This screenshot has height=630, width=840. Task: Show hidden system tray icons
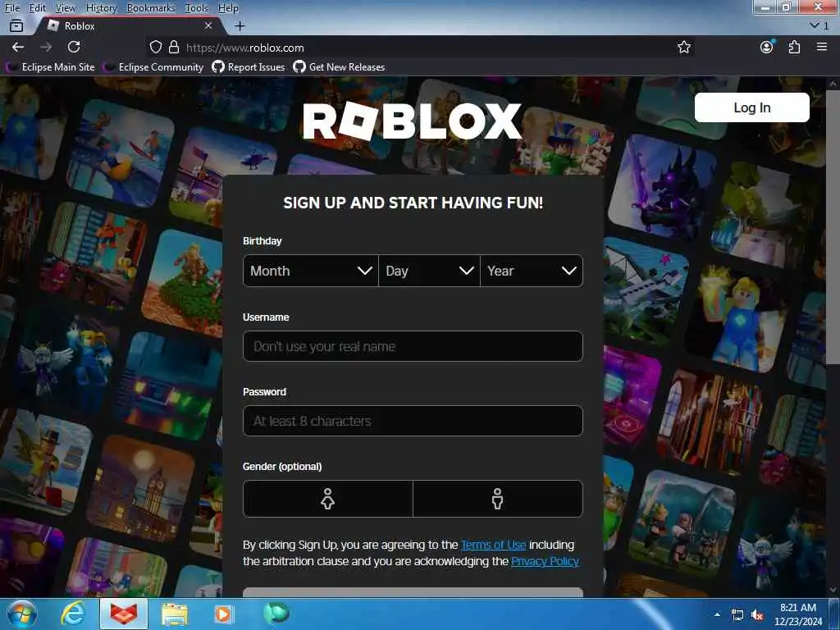[717, 614]
